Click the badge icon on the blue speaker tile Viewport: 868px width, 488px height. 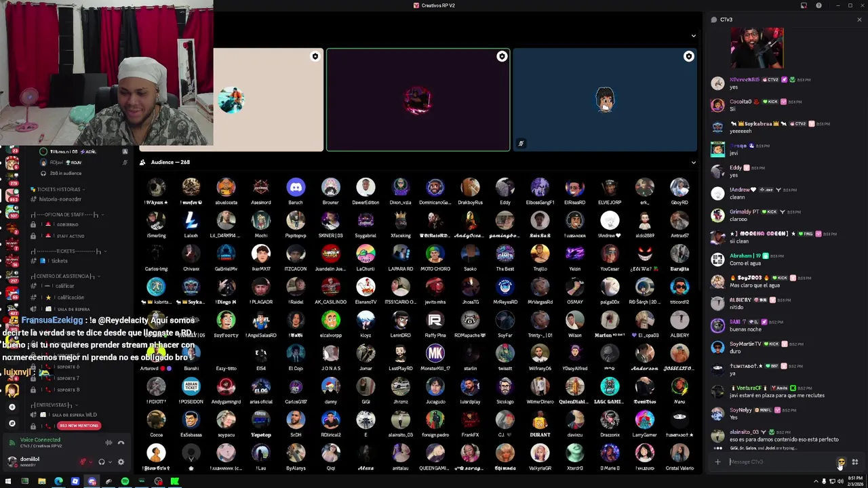(x=688, y=56)
